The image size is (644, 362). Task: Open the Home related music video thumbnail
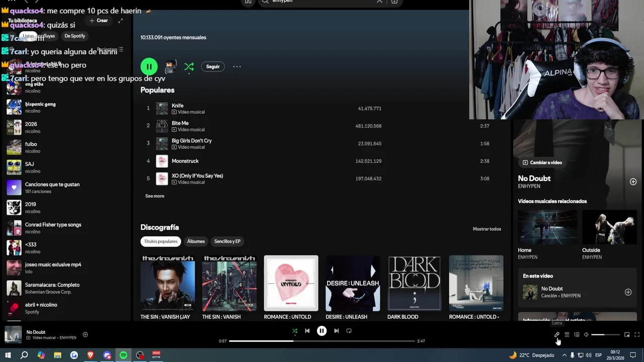(547, 227)
